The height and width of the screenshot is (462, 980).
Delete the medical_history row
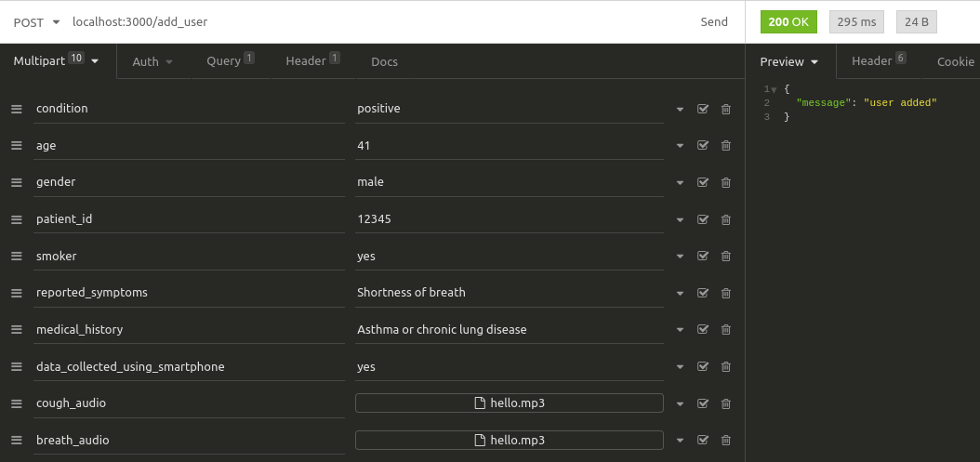pyautogui.click(x=726, y=330)
